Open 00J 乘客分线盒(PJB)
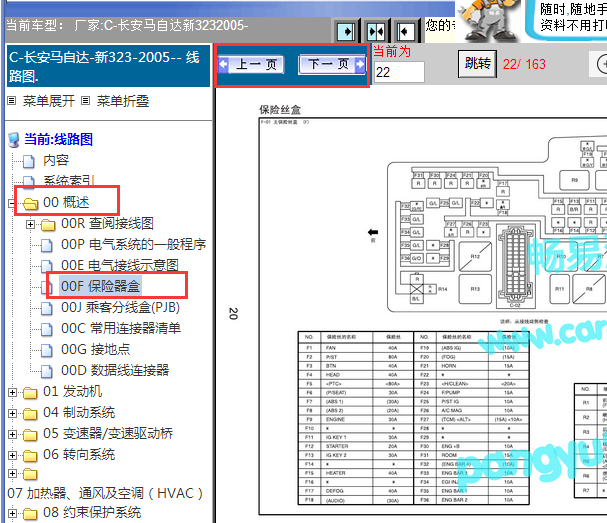The height and width of the screenshot is (523, 607). [120, 307]
